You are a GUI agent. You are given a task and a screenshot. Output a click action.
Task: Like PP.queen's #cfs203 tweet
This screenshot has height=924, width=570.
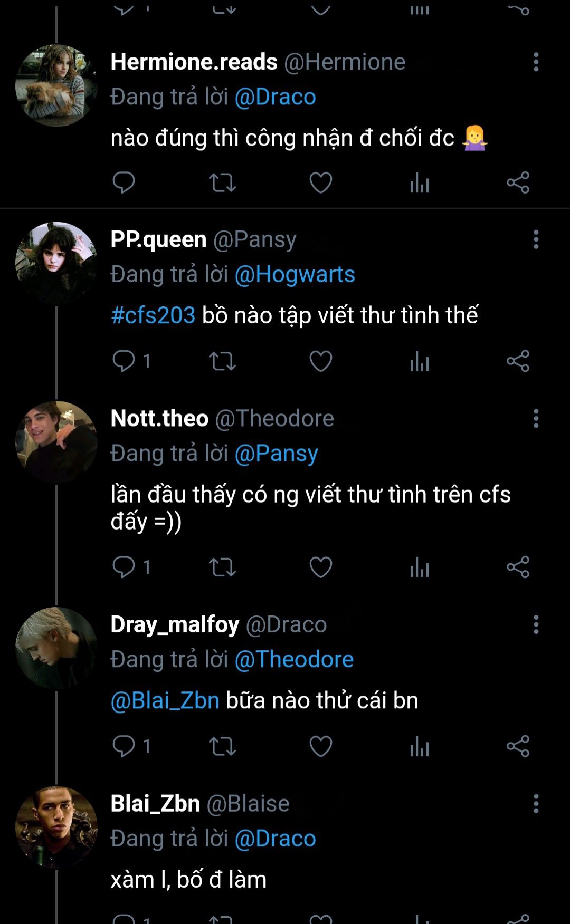tap(320, 361)
